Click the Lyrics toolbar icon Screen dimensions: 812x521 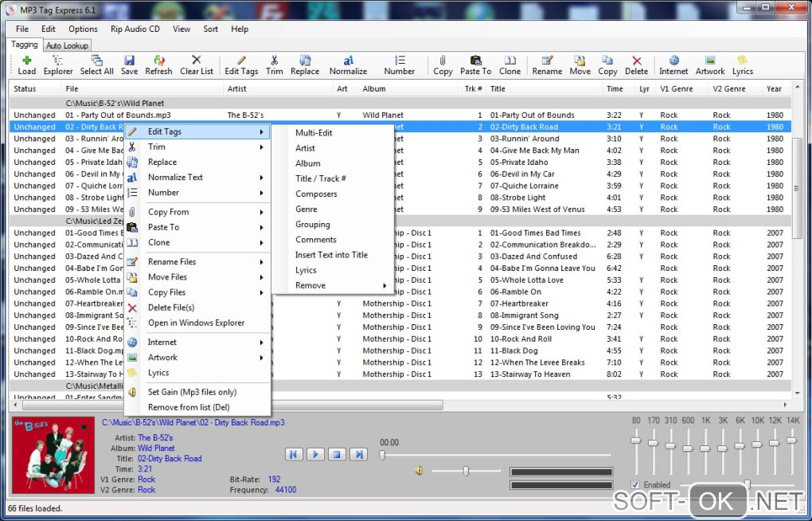coord(742,65)
